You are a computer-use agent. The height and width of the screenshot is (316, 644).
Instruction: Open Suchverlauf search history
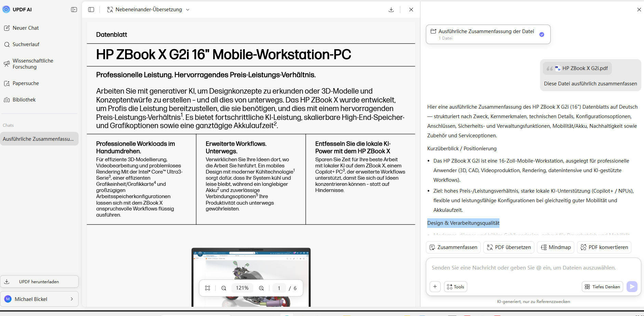click(x=26, y=44)
